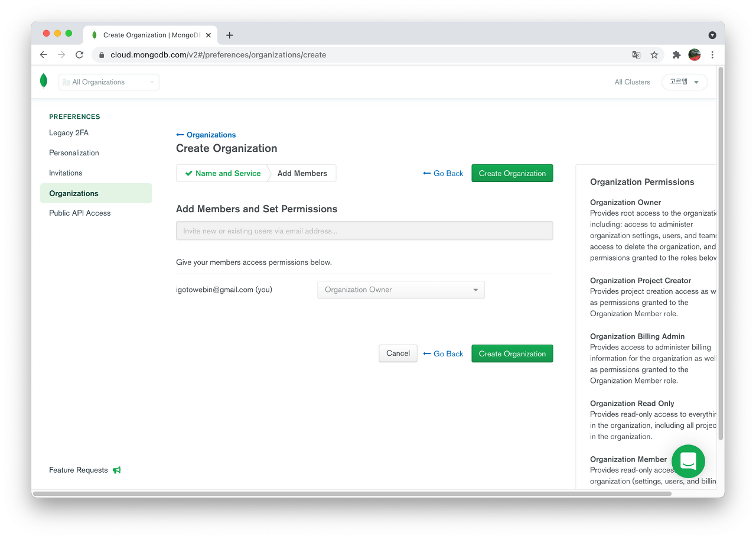
Task: Click the Feature Requests megaphone icon
Action: pos(117,470)
